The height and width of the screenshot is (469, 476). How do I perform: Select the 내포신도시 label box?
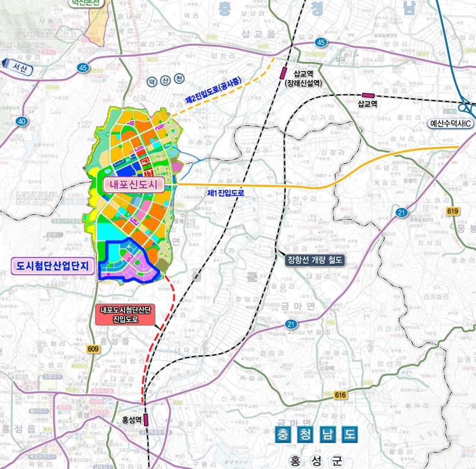pos(134,185)
